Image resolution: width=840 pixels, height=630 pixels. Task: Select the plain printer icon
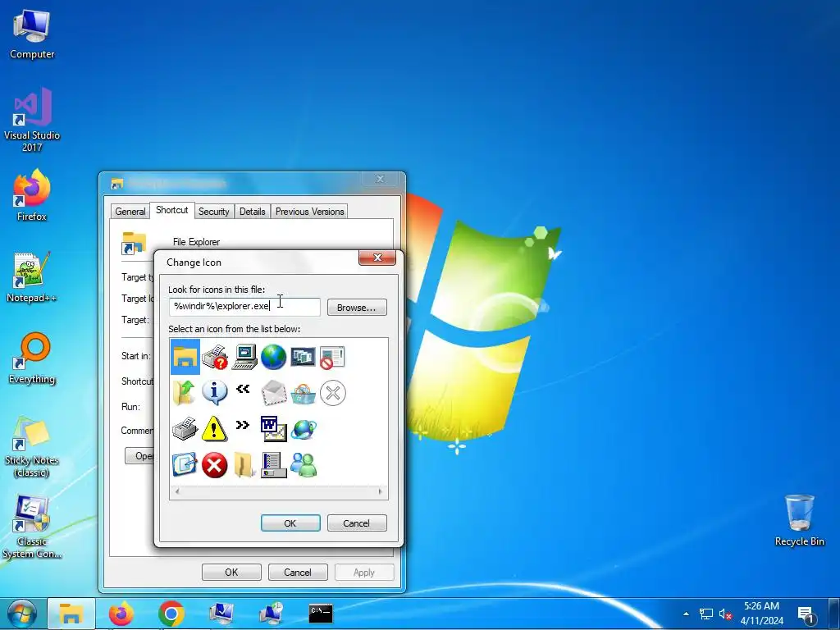[185, 428]
